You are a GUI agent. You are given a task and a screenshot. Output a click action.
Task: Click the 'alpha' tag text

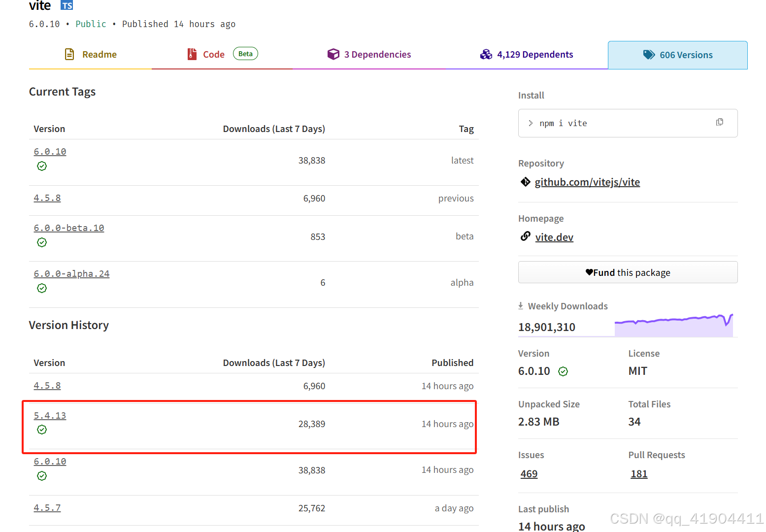click(462, 283)
